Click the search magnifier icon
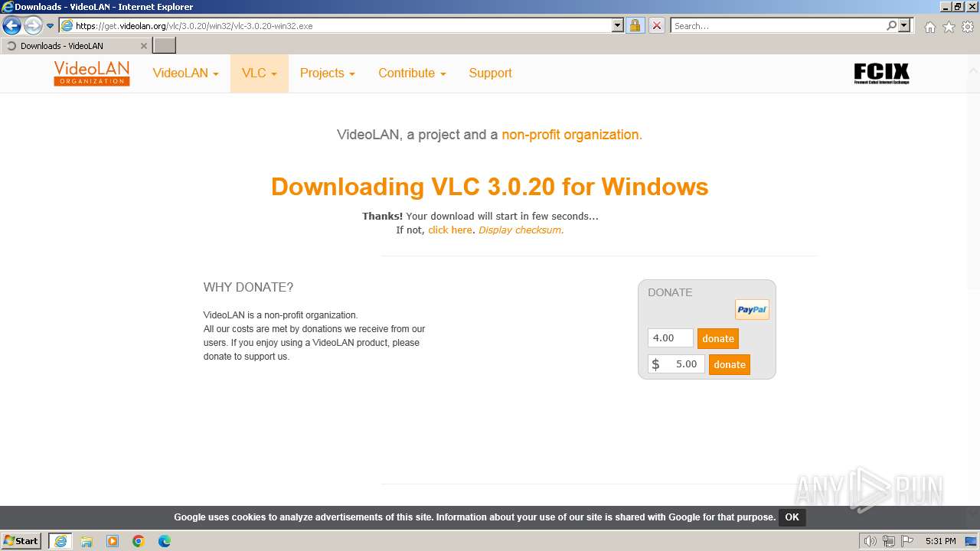Image resolution: width=980 pixels, height=551 pixels. pyautogui.click(x=891, y=26)
